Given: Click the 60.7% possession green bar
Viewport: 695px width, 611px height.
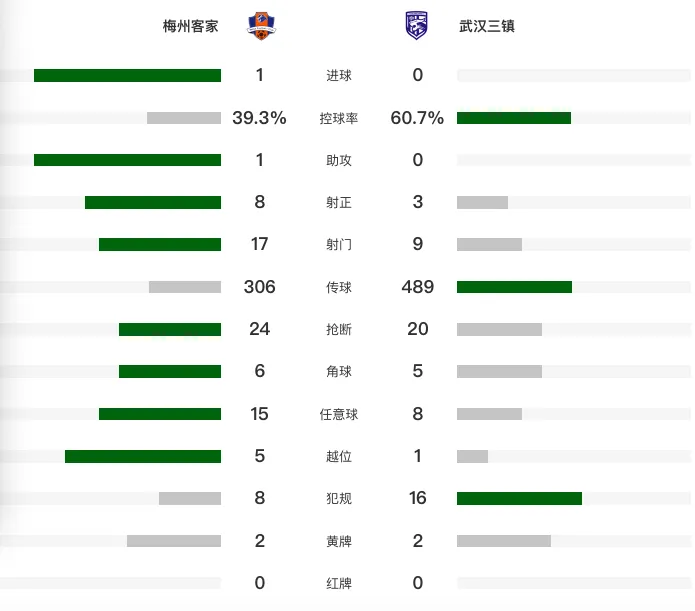Looking at the screenshot, I should 514,118.
